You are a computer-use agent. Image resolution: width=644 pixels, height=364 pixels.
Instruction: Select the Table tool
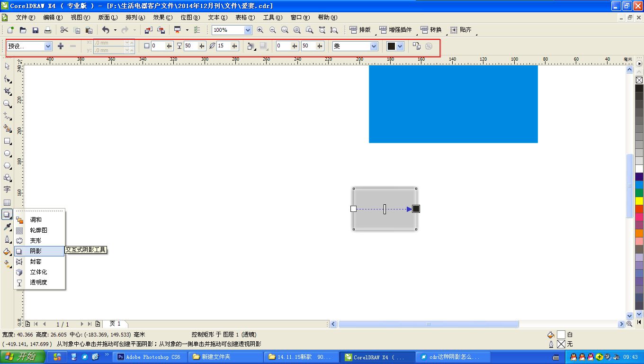(7, 202)
